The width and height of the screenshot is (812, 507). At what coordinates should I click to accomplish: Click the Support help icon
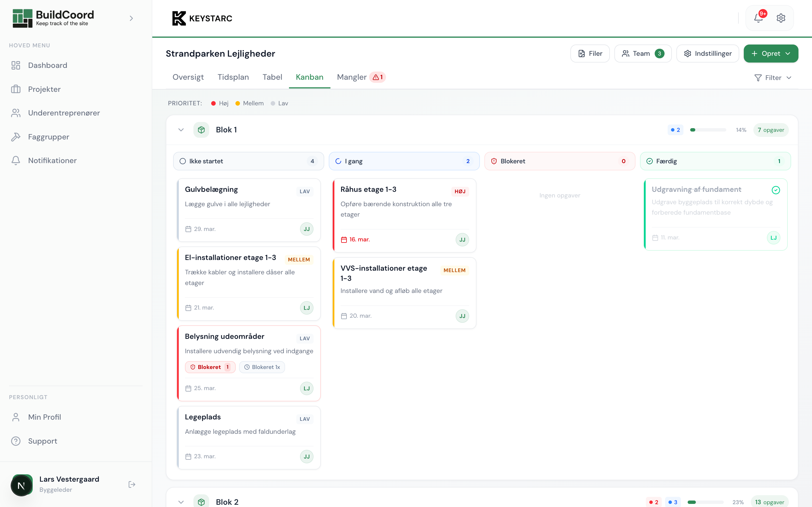click(16, 441)
